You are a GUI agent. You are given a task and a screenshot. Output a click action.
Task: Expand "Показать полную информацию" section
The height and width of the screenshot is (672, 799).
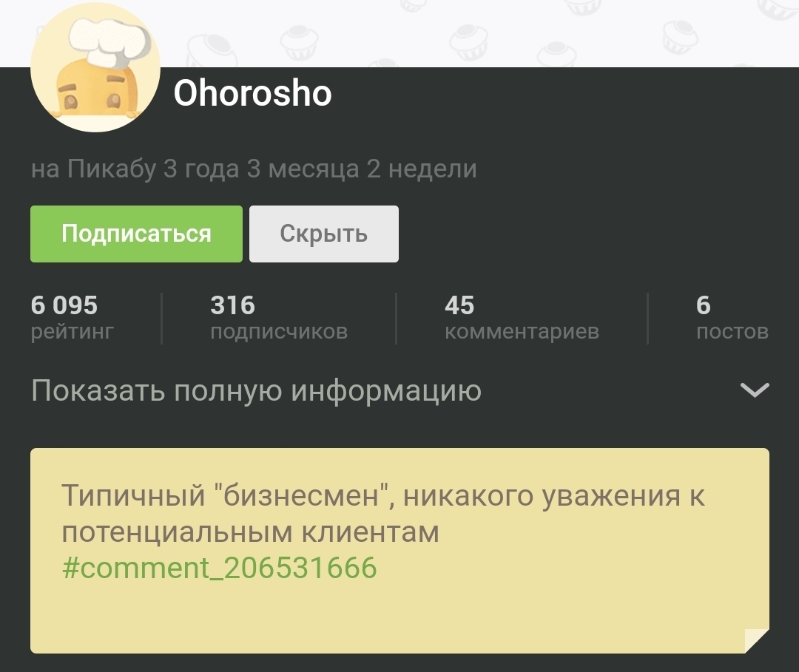400,390
